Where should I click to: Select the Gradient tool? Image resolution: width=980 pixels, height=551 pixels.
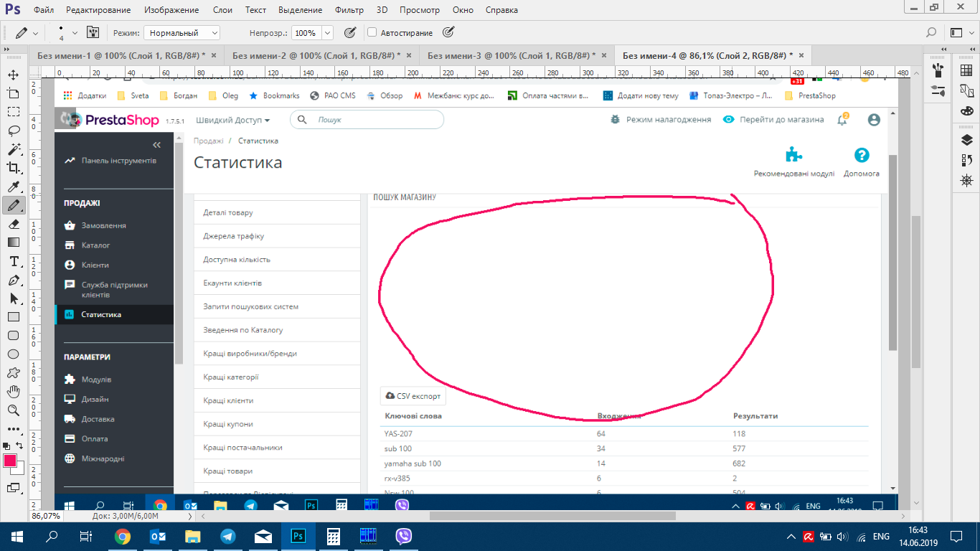pos(13,242)
